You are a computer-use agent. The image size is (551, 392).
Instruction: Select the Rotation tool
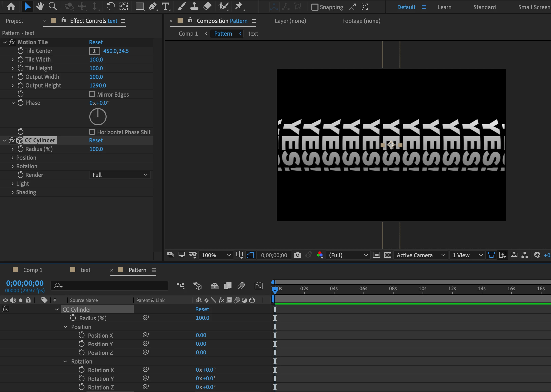110,6
